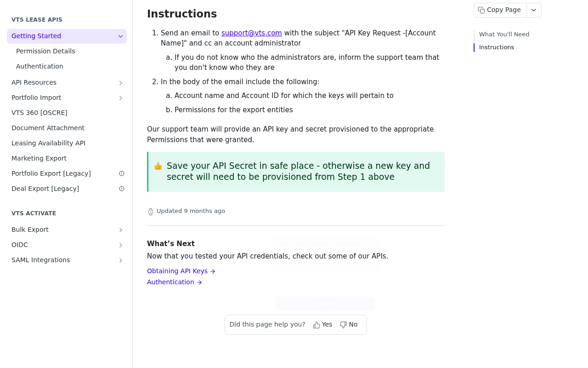Click the thumbs-down No feedback icon
This screenshot has width=588, height=368.
[x=343, y=325]
